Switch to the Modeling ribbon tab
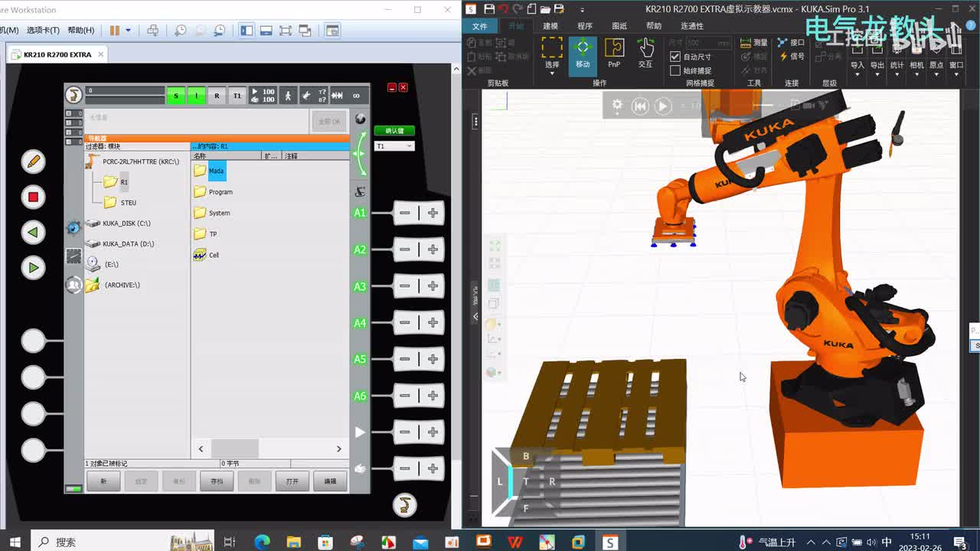The image size is (980, 551). (x=550, y=26)
